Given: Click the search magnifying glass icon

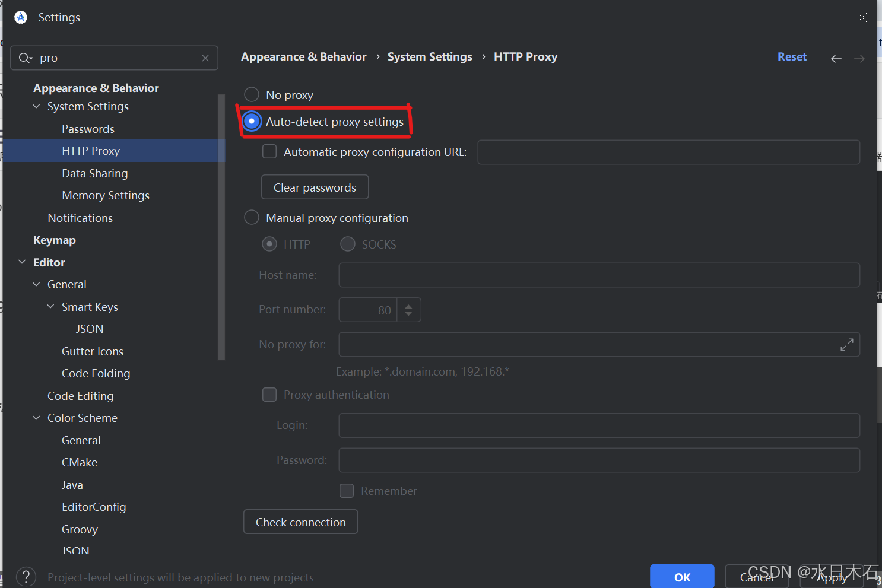Looking at the screenshot, I should coord(25,58).
